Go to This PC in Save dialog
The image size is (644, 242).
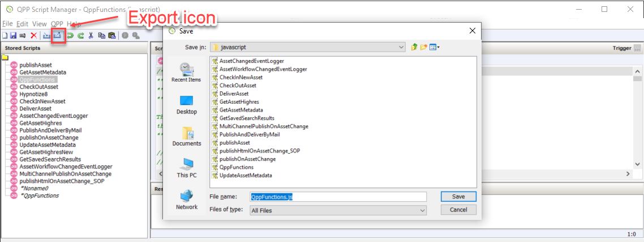coord(186,168)
